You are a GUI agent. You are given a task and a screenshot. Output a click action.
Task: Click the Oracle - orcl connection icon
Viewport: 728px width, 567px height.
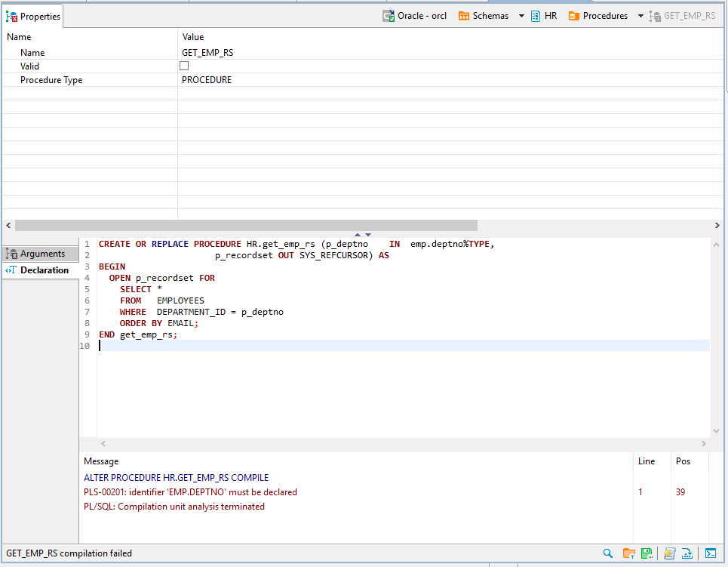tap(389, 15)
